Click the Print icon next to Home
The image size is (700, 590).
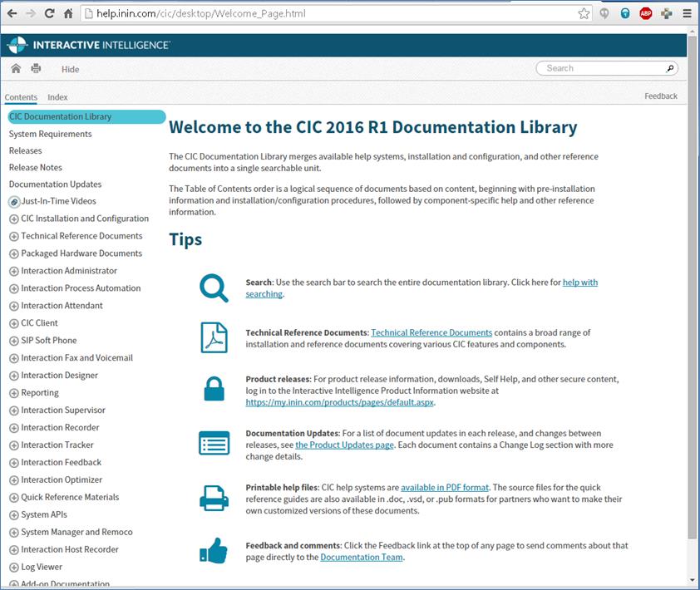(x=36, y=69)
